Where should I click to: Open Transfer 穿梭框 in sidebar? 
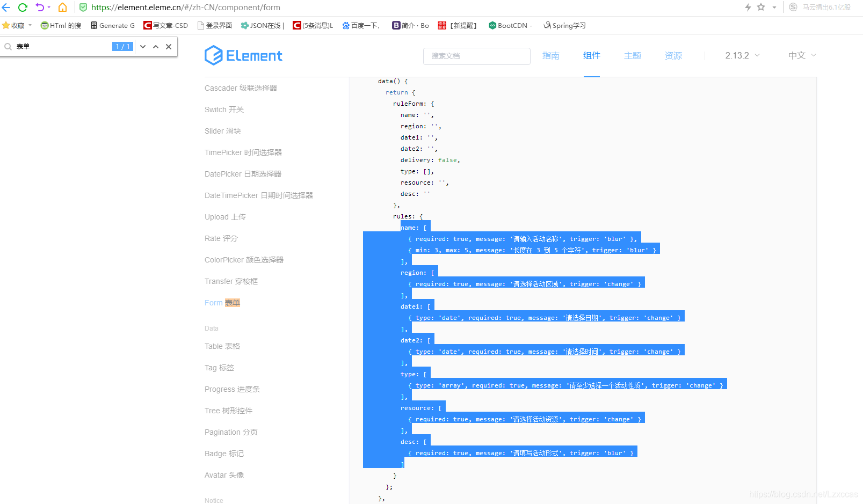231,281
